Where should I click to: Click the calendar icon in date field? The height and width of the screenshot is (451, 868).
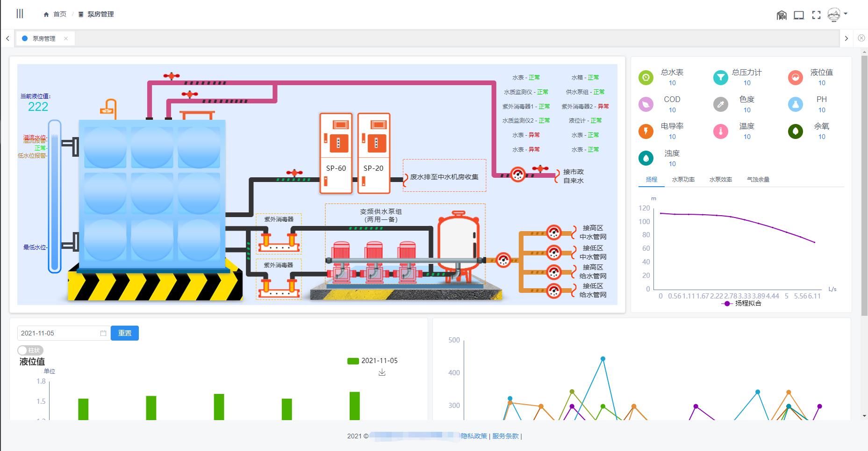tap(103, 333)
